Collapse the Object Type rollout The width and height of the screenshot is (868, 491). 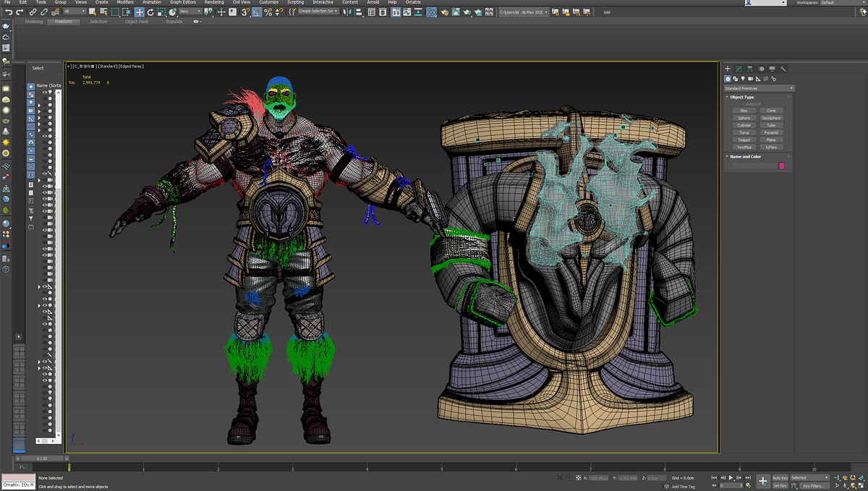[741, 97]
